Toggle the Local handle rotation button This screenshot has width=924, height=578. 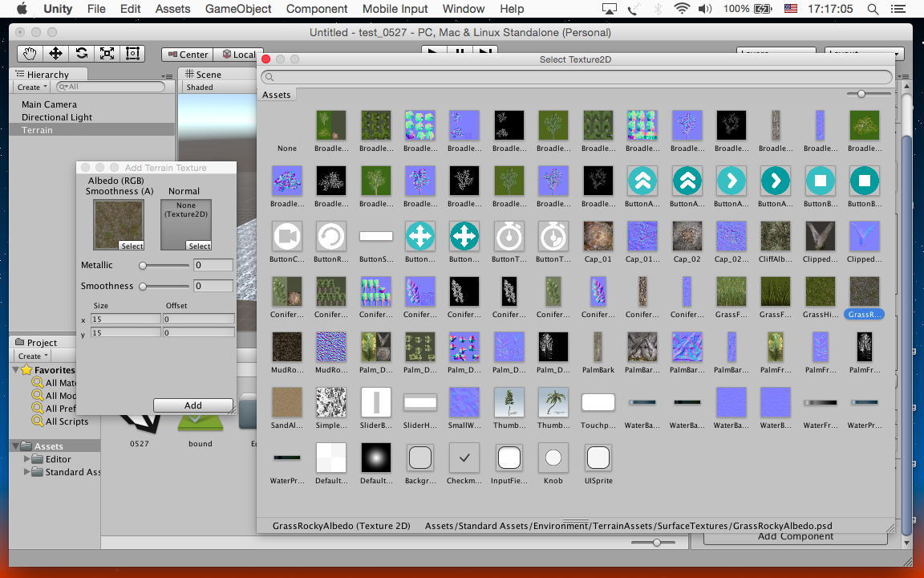click(x=237, y=55)
